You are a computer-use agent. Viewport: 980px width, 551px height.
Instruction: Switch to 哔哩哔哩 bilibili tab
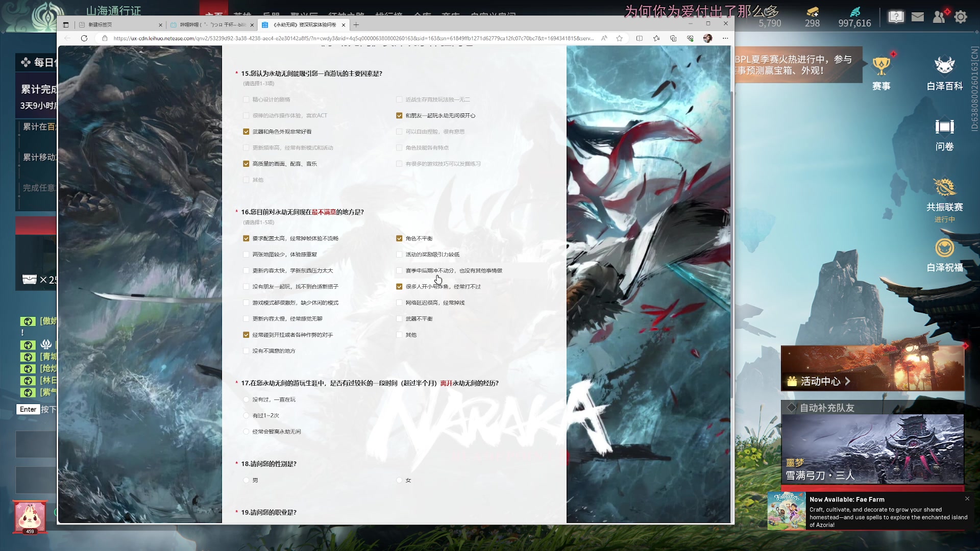(212, 24)
